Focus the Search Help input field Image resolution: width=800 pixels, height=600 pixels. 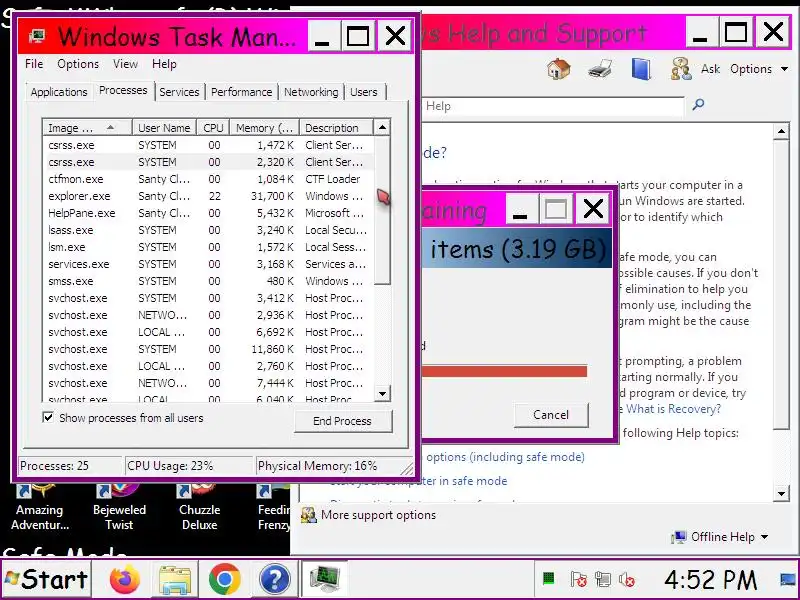[x=553, y=106]
